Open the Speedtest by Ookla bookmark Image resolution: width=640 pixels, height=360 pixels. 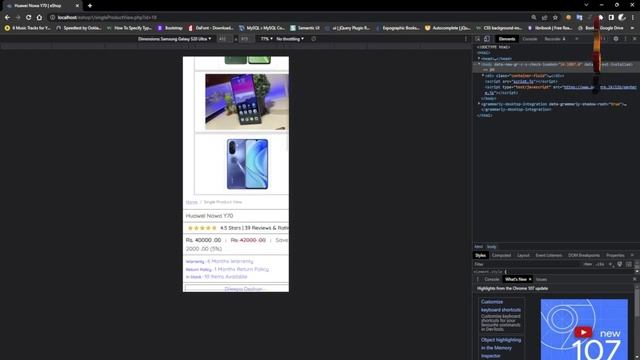click(x=79, y=28)
